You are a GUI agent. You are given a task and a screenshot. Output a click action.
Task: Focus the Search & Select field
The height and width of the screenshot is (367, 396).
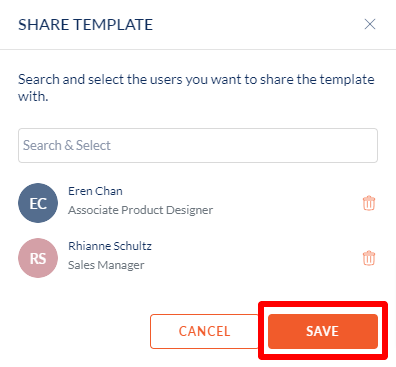click(198, 146)
